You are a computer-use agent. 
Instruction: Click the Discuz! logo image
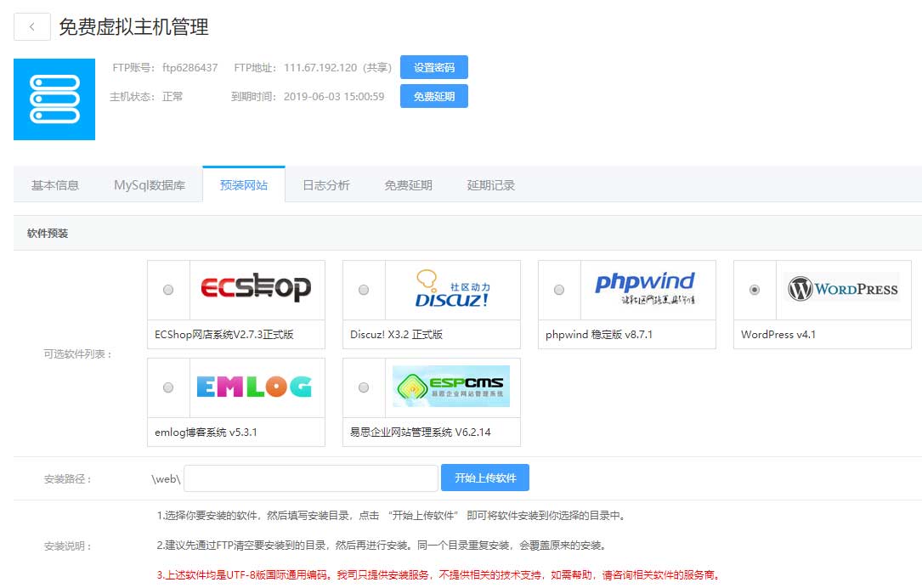point(452,289)
